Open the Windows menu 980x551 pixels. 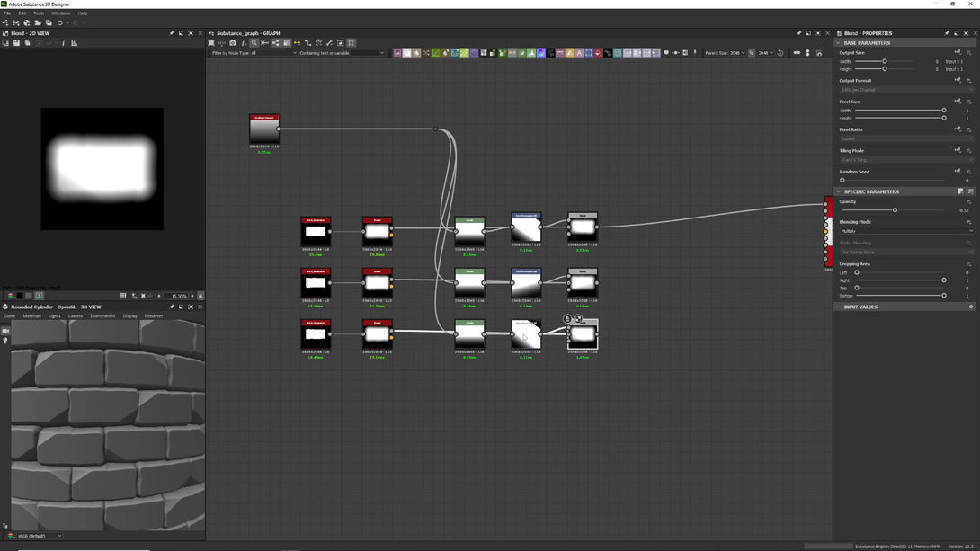click(x=60, y=13)
